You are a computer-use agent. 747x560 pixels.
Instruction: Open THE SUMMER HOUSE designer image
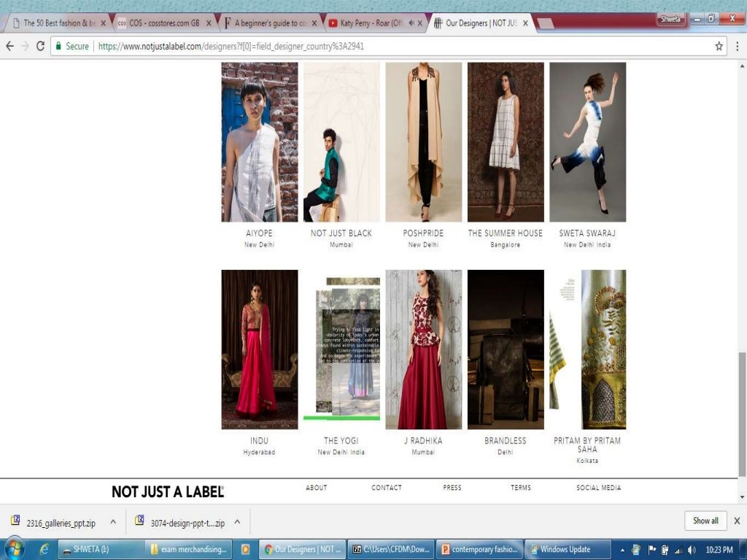(506, 142)
